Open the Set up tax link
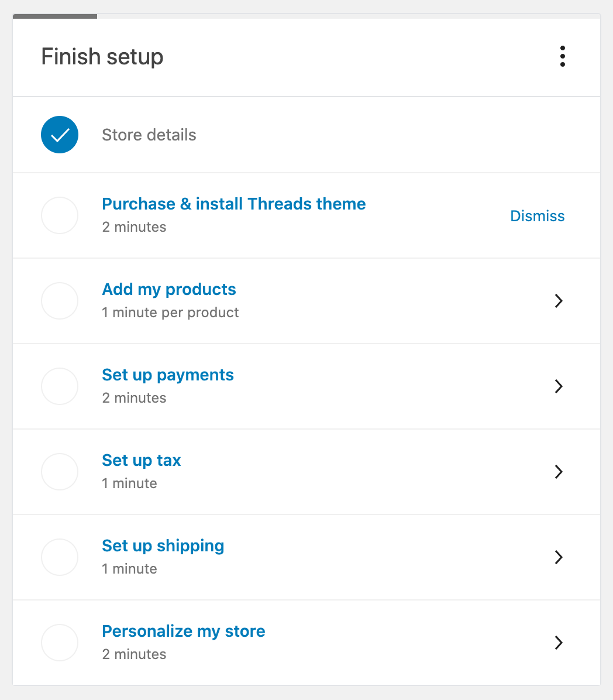This screenshot has width=613, height=700. (x=141, y=461)
